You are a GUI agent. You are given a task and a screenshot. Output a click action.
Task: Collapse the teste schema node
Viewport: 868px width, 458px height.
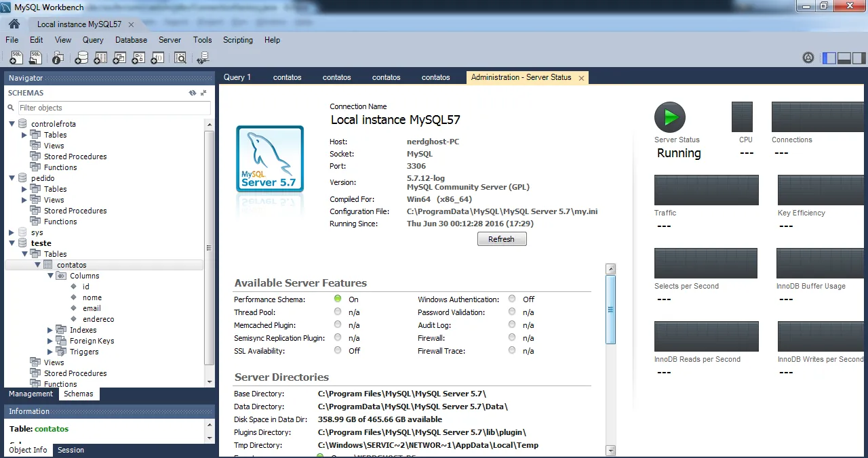(12, 243)
